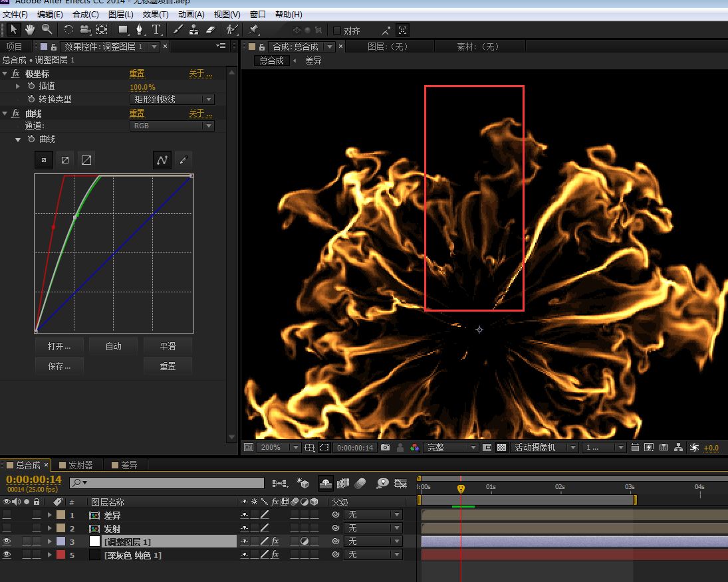Select the Zoom magnifier tool
728x582 pixels.
(x=47, y=30)
